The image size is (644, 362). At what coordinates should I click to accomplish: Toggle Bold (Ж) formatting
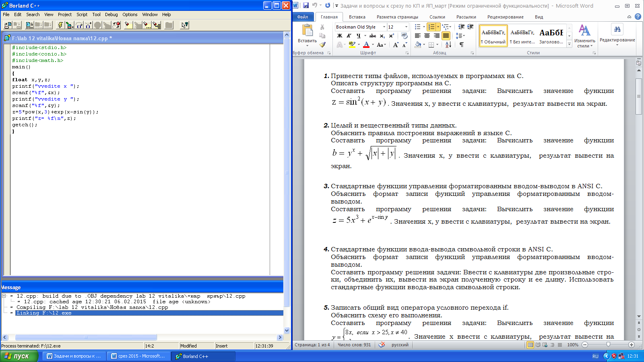pos(340,36)
